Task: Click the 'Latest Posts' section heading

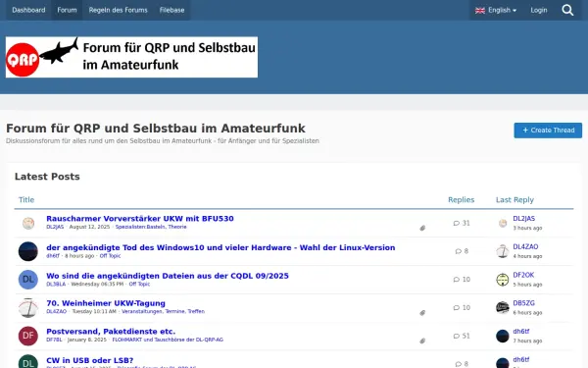Action: [x=47, y=177]
